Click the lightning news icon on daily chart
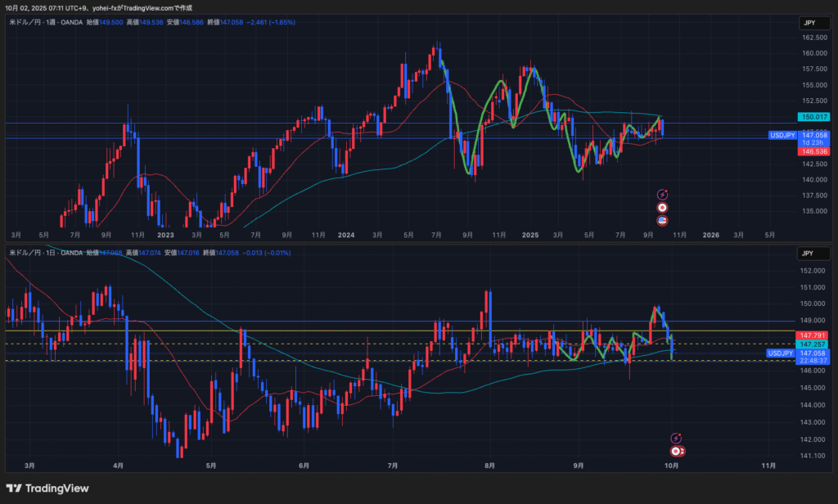838x504 pixels. pyautogui.click(x=676, y=439)
